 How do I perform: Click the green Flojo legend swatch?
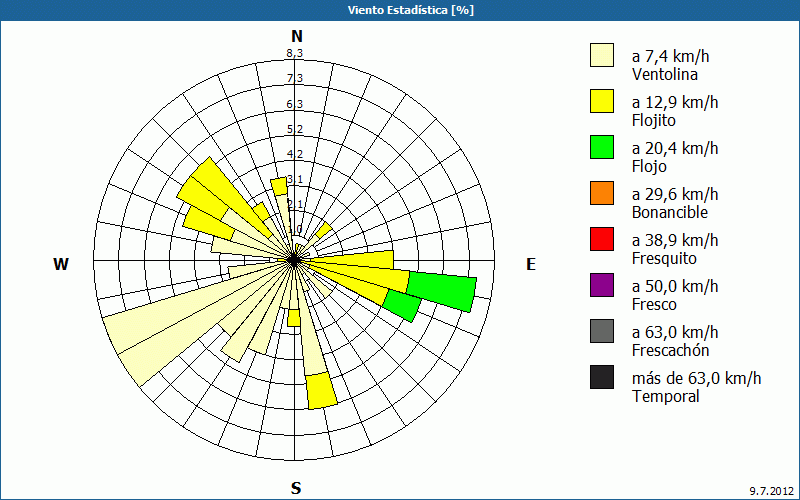click(x=602, y=147)
